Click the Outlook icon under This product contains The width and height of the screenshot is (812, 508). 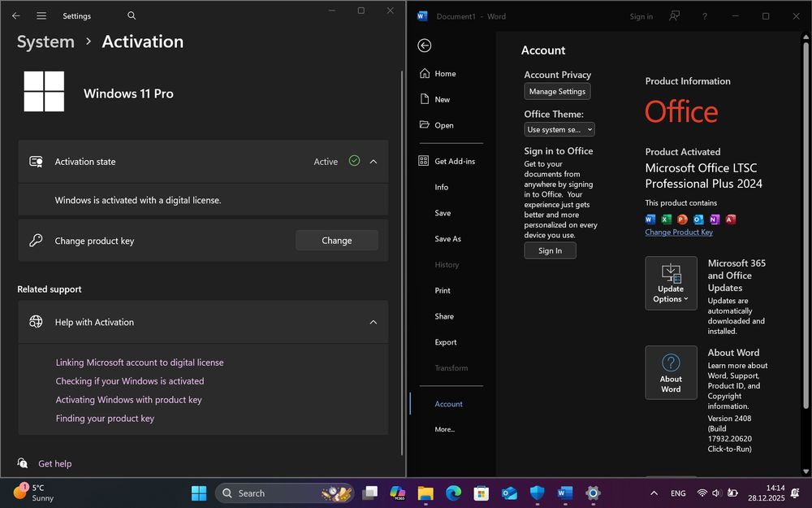pos(698,219)
